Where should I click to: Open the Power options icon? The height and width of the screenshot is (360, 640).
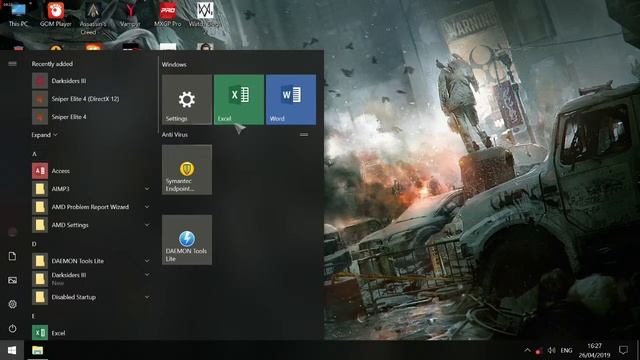point(12,328)
